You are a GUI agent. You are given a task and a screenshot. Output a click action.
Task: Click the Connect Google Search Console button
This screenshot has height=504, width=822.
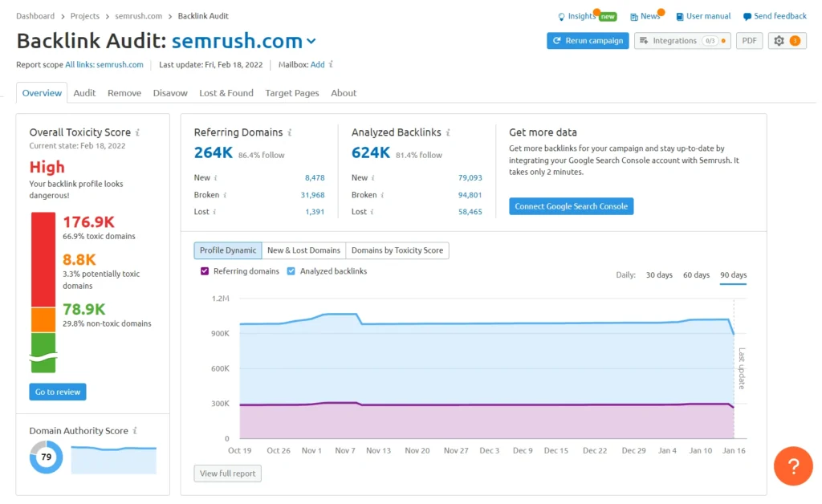coord(571,205)
